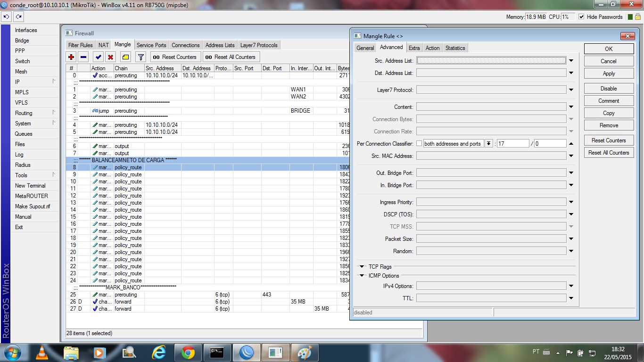Viewport: 644px width, 362px height.
Task: Select rule 3 with BRIDGE interface
Action: tap(207, 111)
